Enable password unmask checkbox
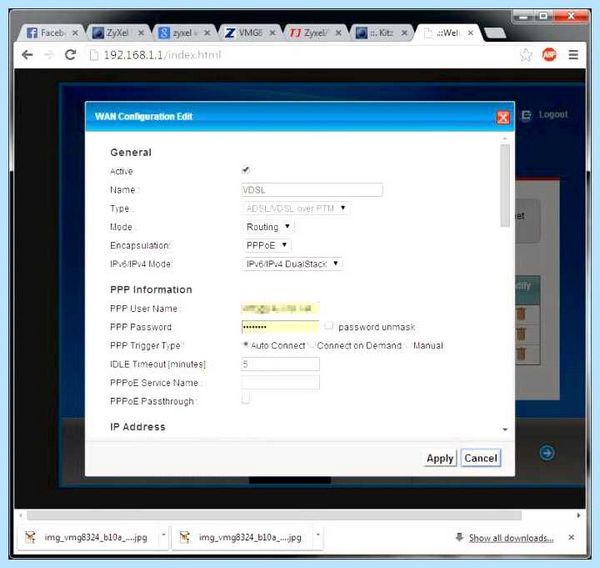Screen dimensions: 600x568 [329, 326]
